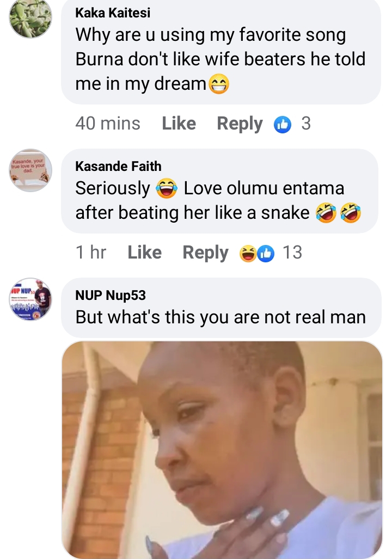The height and width of the screenshot is (559, 392).
Task: Like Kasande Faith's comment
Action: (144, 253)
